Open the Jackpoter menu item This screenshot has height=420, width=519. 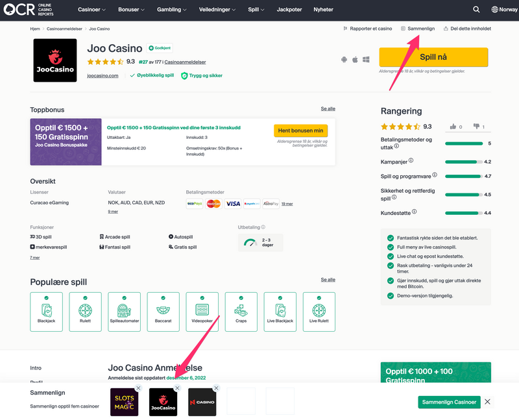click(289, 10)
